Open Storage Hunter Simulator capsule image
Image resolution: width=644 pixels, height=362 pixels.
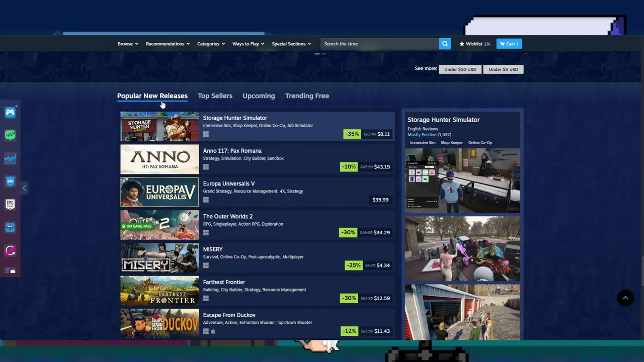[159, 126]
